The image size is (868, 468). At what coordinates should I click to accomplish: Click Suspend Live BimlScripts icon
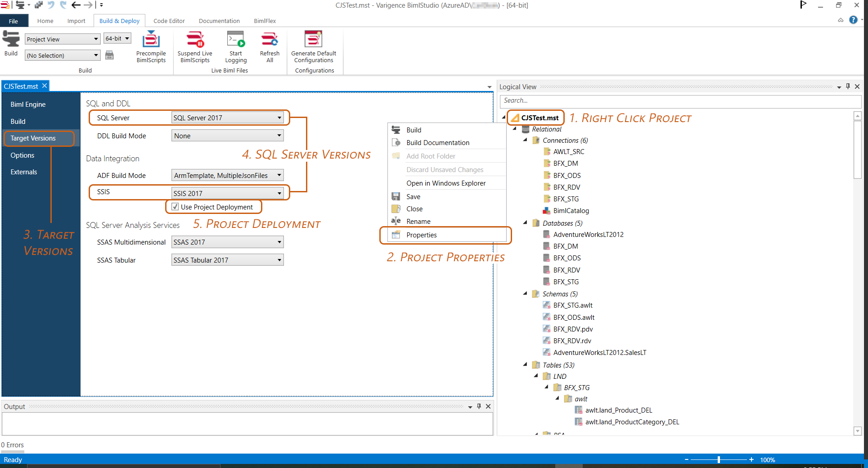pos(195,40)
